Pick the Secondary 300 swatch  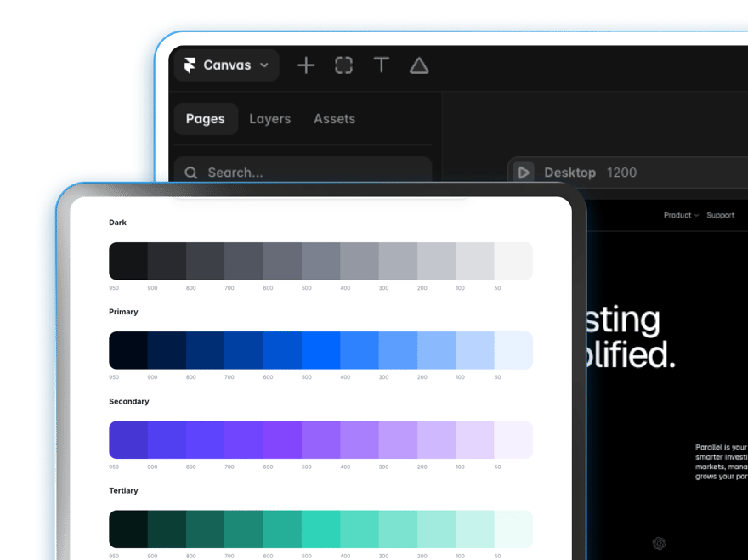[x=399, y=440]
